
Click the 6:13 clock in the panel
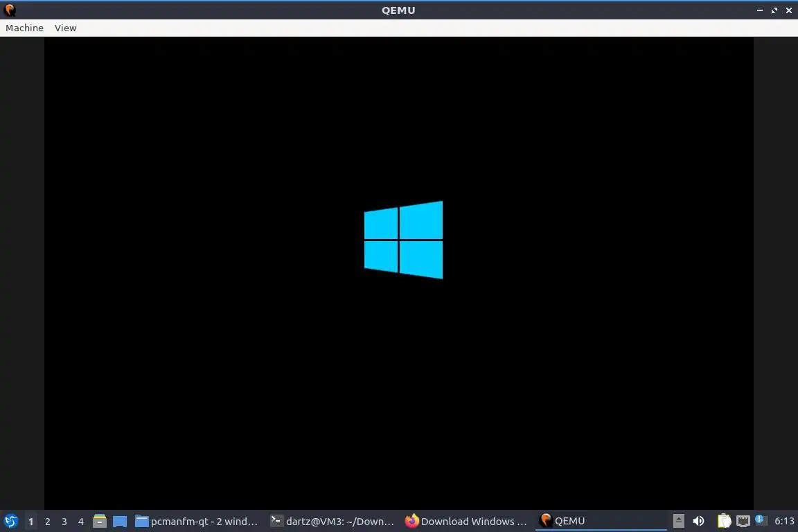point(784,522)
